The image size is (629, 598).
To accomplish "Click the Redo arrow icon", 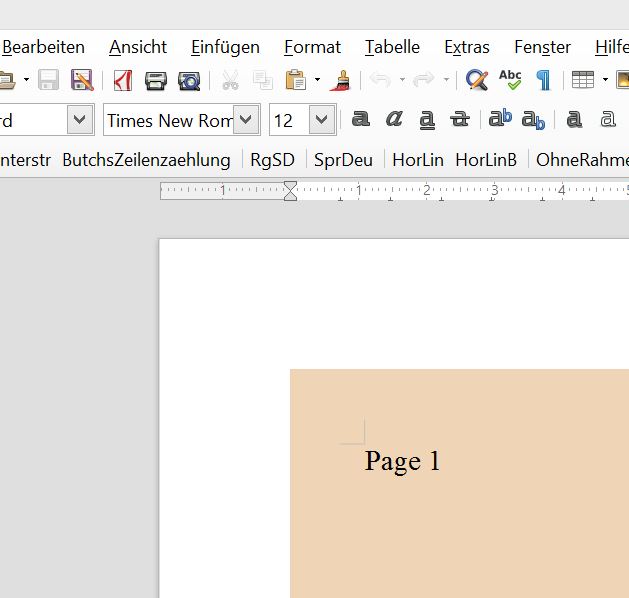I will 424,79.
